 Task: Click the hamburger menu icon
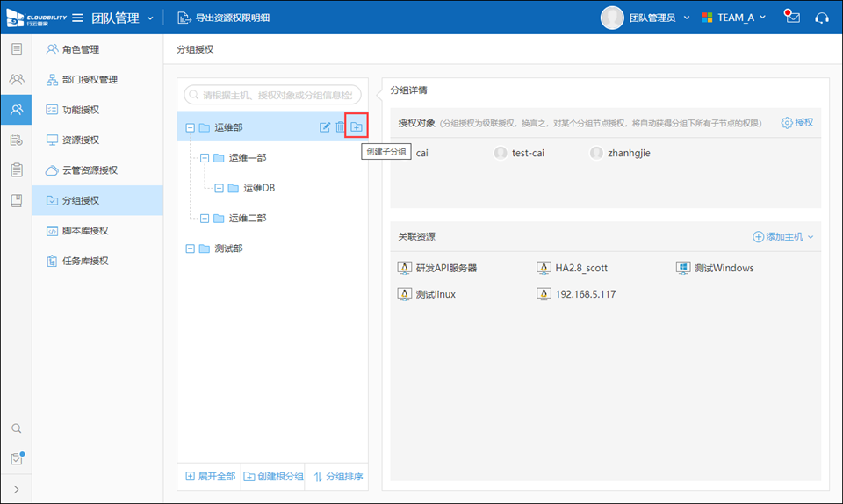pyautogui.click(x=77, y=18)
